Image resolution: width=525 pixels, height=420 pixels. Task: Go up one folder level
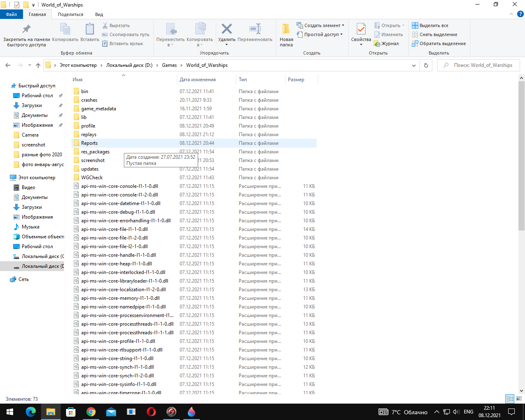(38, 65)
